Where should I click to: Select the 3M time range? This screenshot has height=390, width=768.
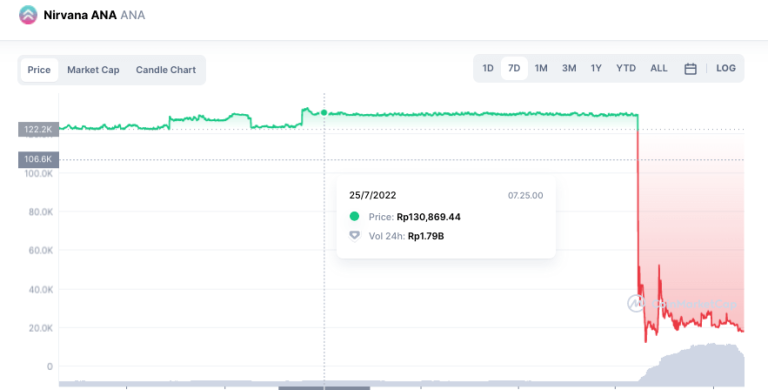[x=569, y=68]
